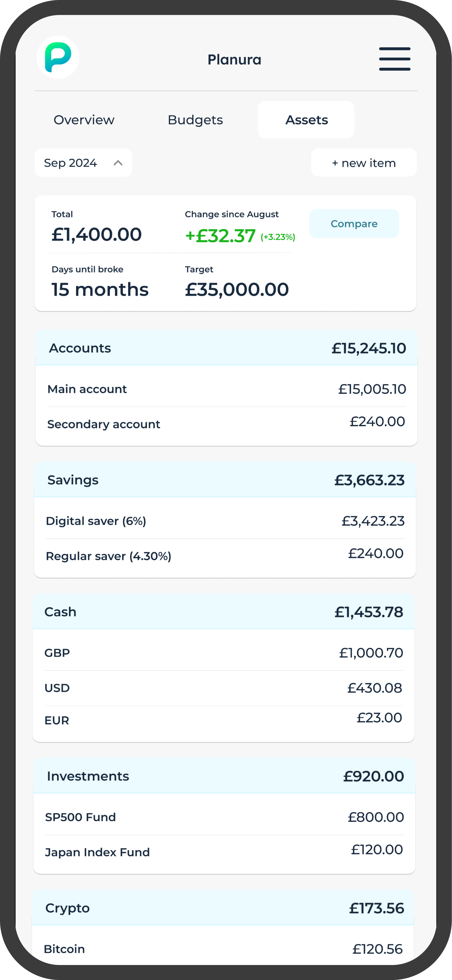Open the hamburger menu
This screenshot has height=980, width=452.
point(395,59)
